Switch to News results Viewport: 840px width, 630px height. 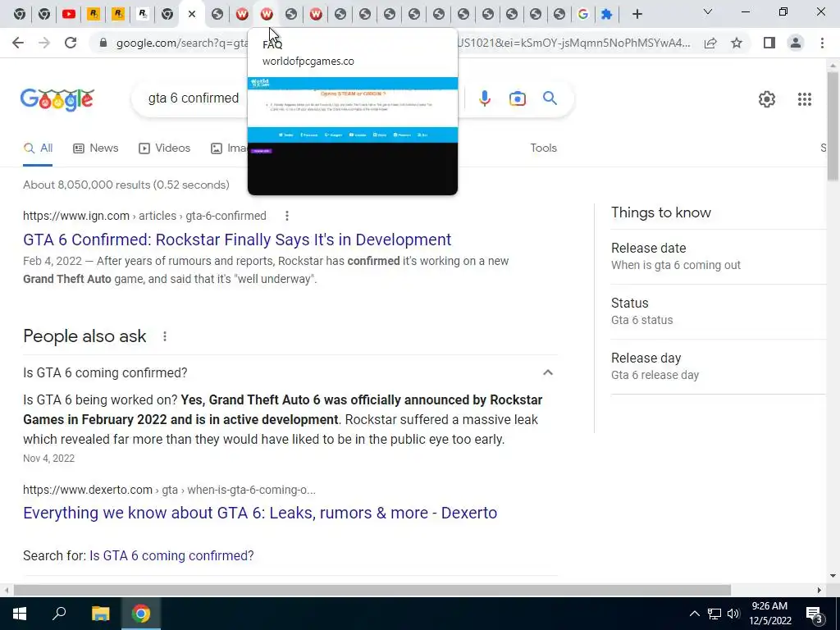(96, 148)
